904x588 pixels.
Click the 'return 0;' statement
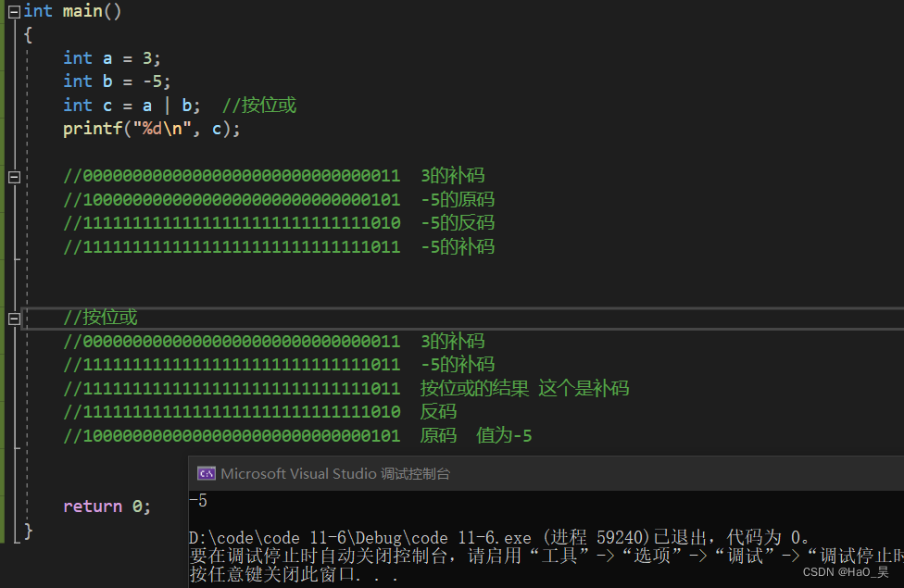[107, 507]
